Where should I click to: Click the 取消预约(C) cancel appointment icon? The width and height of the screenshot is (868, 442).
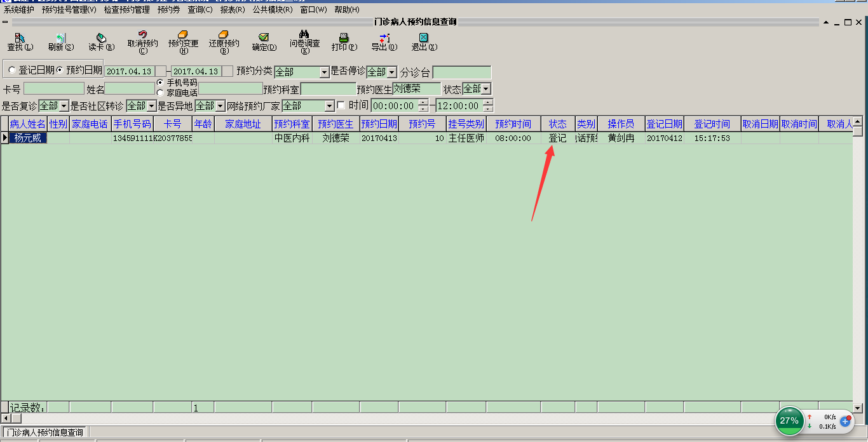[142, 35]
